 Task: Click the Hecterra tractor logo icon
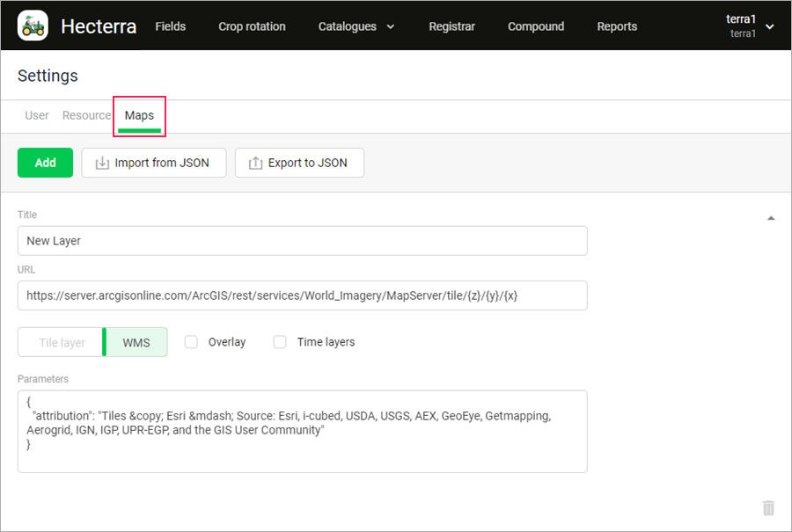coord(33,26)
